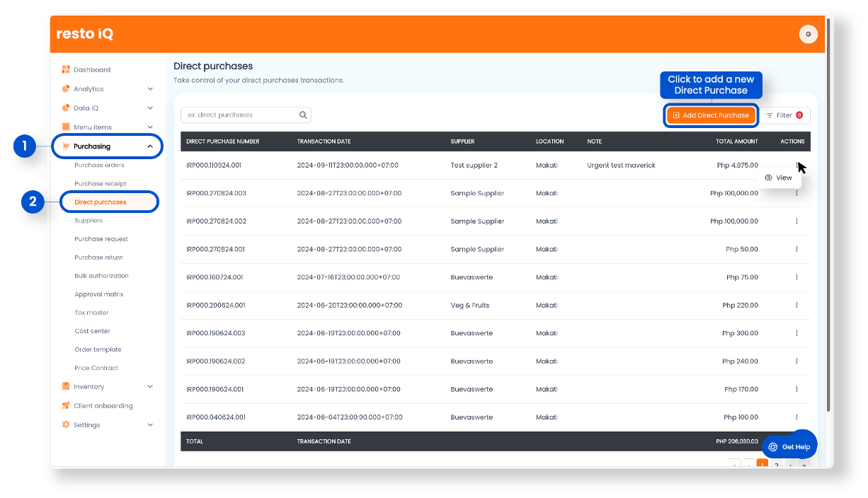The image size is (868, 498).
Task: Click the Total Amount column header
Action: (x=736, y=141)
